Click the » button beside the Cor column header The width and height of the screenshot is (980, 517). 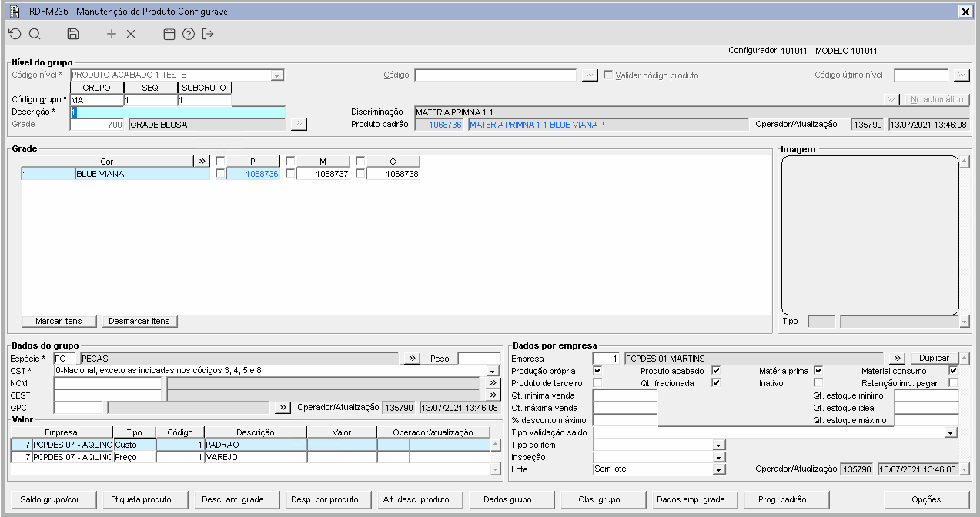coord(202,162)
